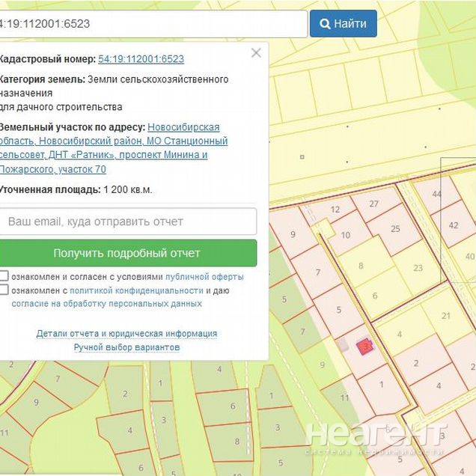Image resolution: width=476 pixels, height=476 pixels.
Task: Check the политикой конфиденциальности checkbox
Action: [x=4, y=290]
